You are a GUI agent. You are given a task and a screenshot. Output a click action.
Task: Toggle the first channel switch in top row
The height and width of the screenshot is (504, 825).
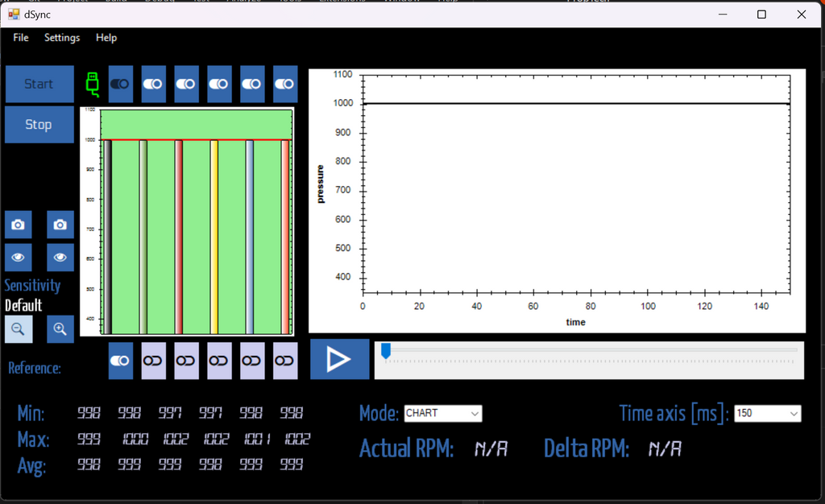click(x=121, y=84)
